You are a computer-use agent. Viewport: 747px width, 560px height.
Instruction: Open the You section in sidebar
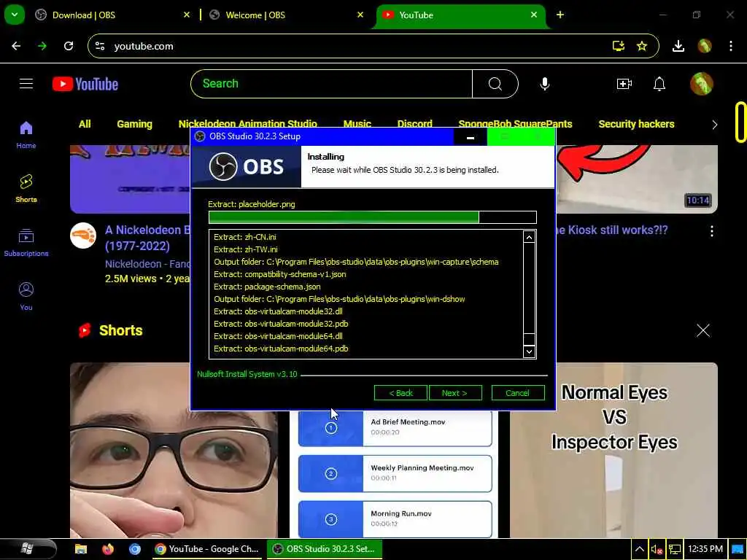pos(26,296)
